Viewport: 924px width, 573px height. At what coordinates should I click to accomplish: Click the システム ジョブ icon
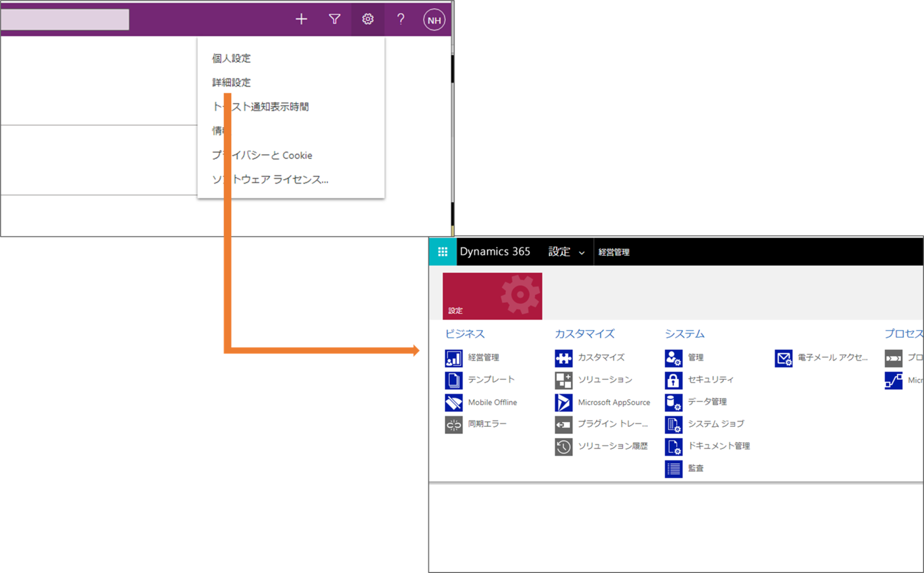coord(673,425)
